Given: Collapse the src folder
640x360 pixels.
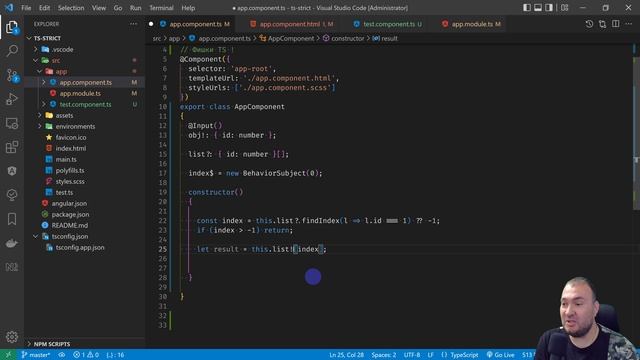Looking at the screenshot, I should (36, 60).
